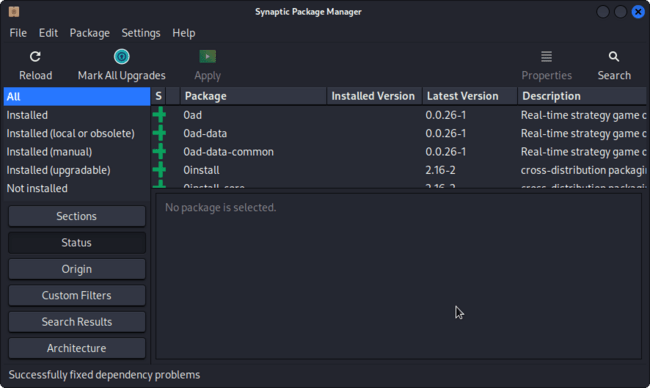This screenshot has height=388, width=650.
Task: Click the Custom Filters button
Action: click(x=77, y=295)
